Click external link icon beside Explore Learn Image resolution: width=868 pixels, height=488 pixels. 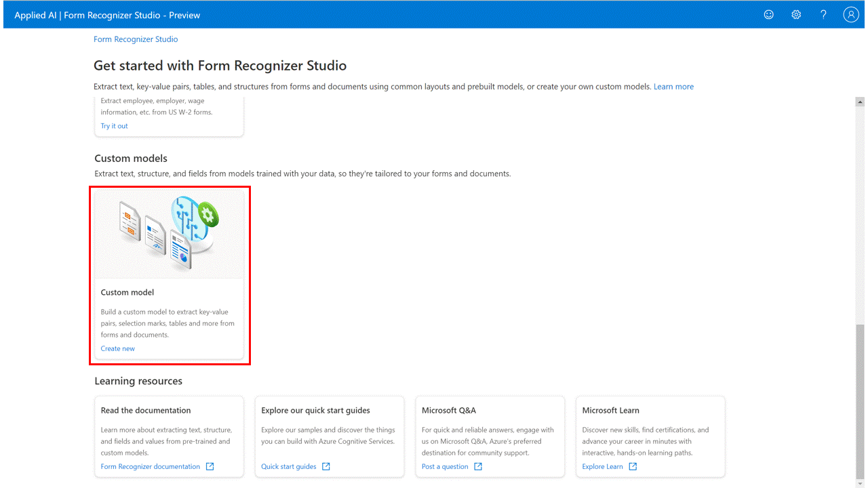click(633, 466)
